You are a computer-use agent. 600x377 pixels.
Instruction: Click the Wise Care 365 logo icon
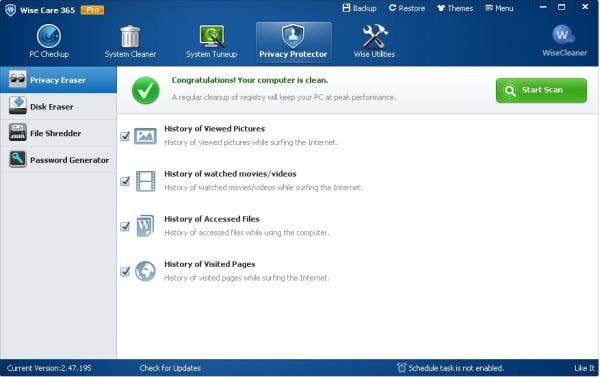pos(10,10)
